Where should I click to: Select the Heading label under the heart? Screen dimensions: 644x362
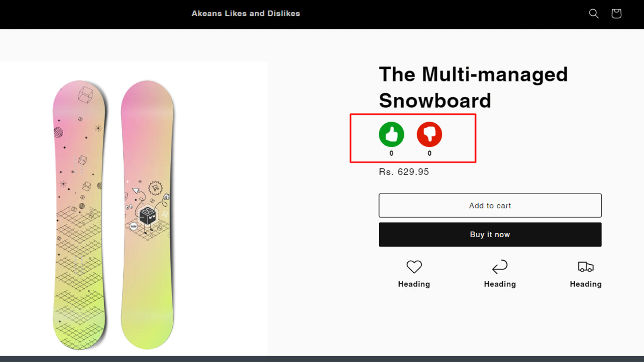(x=414, y=284)
